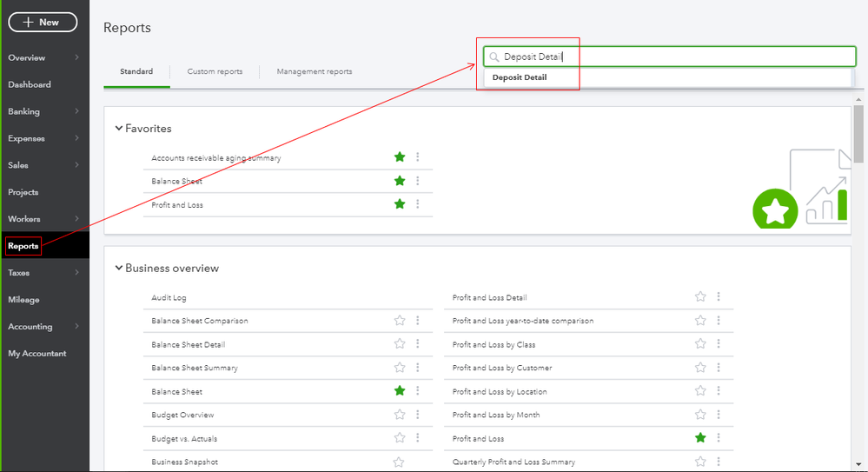Screen dimensions: 868x472
Task: Click the vertical page scrollbar
Action: tap(858, 135)
